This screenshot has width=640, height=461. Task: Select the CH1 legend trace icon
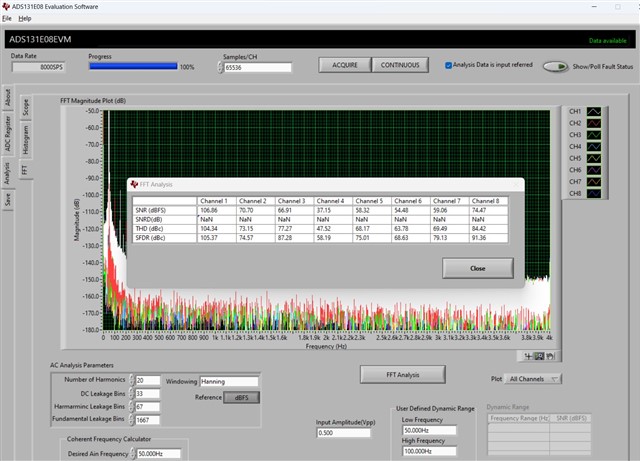pos(594,111)
